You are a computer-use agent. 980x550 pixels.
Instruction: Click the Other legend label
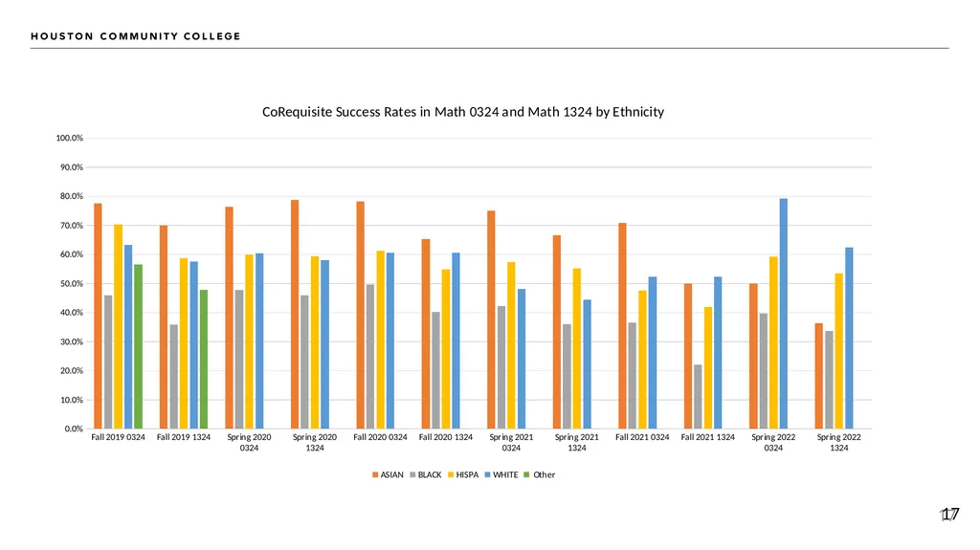[544, 475]
